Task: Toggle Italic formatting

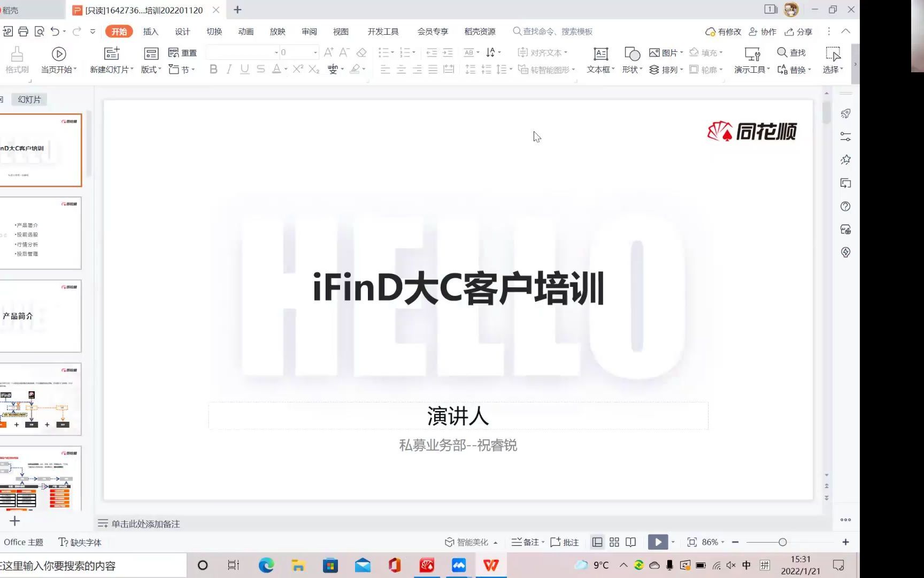Action: [229, 69]
